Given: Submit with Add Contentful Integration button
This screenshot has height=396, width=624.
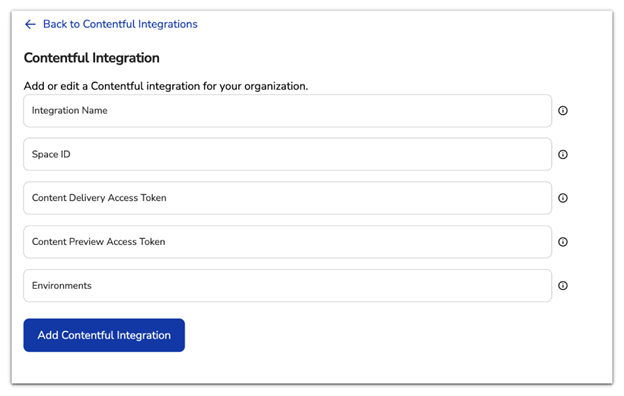Looking at the screenshot, I should (104, 335).
